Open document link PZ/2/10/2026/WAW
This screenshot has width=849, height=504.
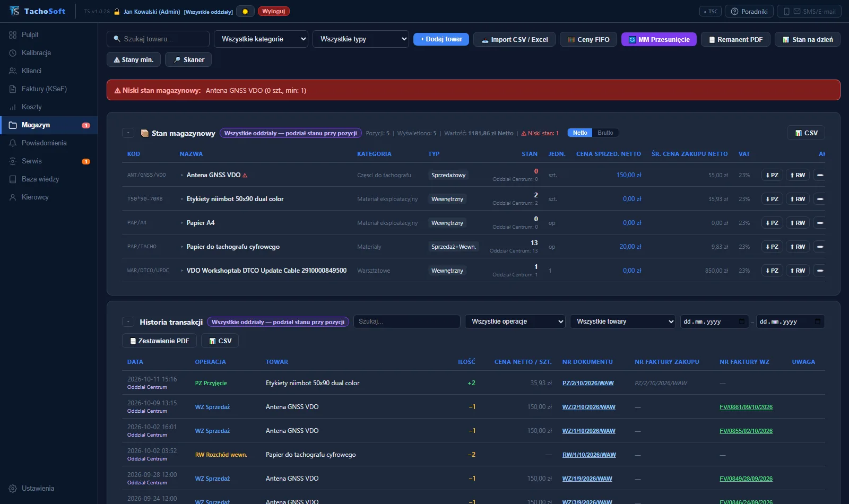point(588,383)
